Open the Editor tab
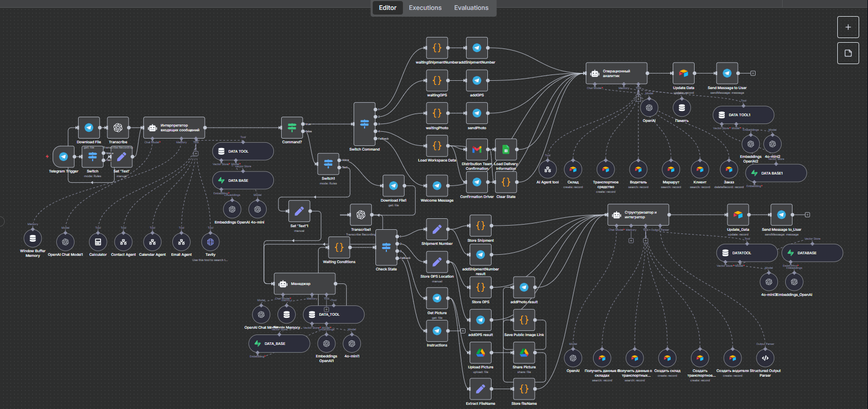 387,8
